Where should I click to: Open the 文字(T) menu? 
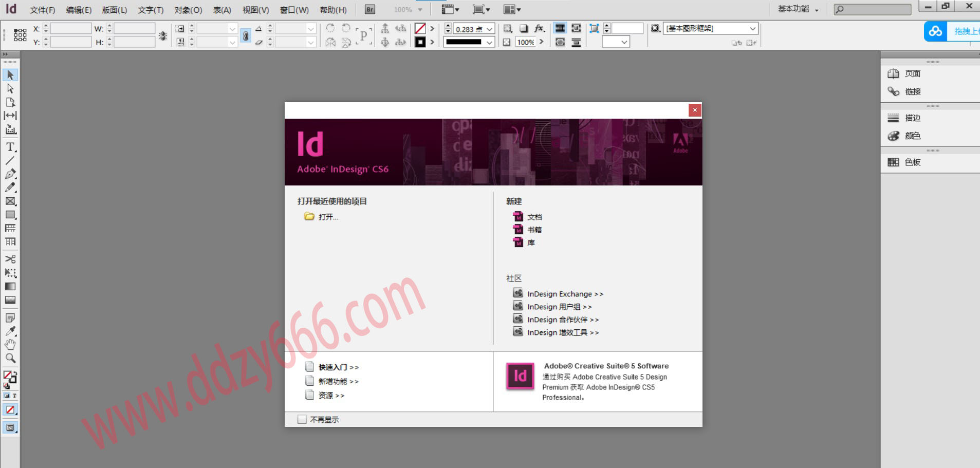[x=151, y=10]
